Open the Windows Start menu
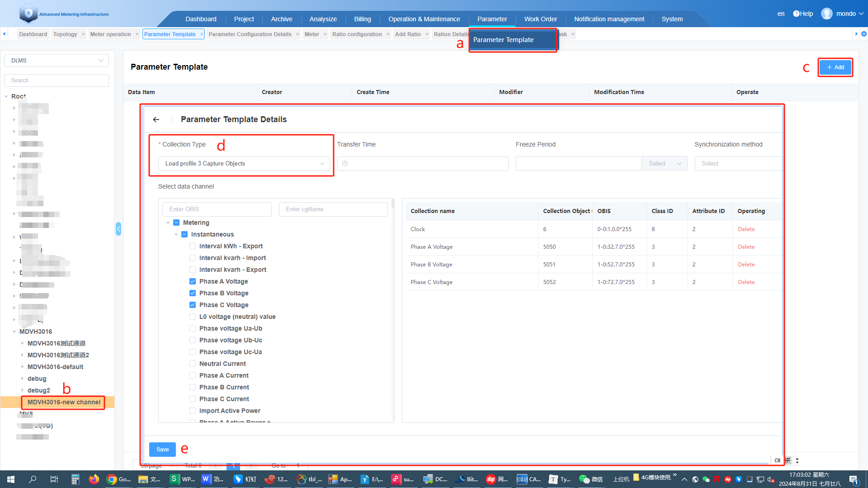 click(x=11, y=479)
